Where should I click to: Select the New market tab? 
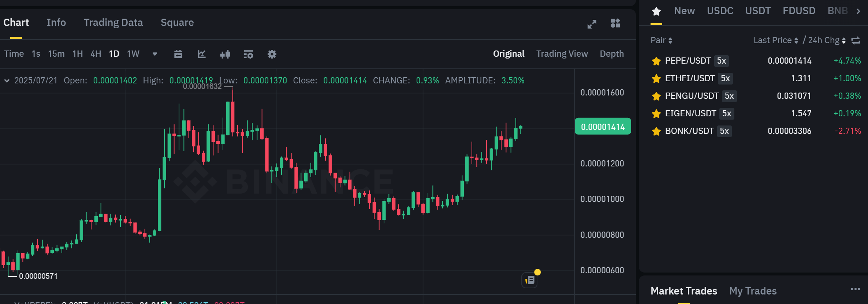click(684, 11)
